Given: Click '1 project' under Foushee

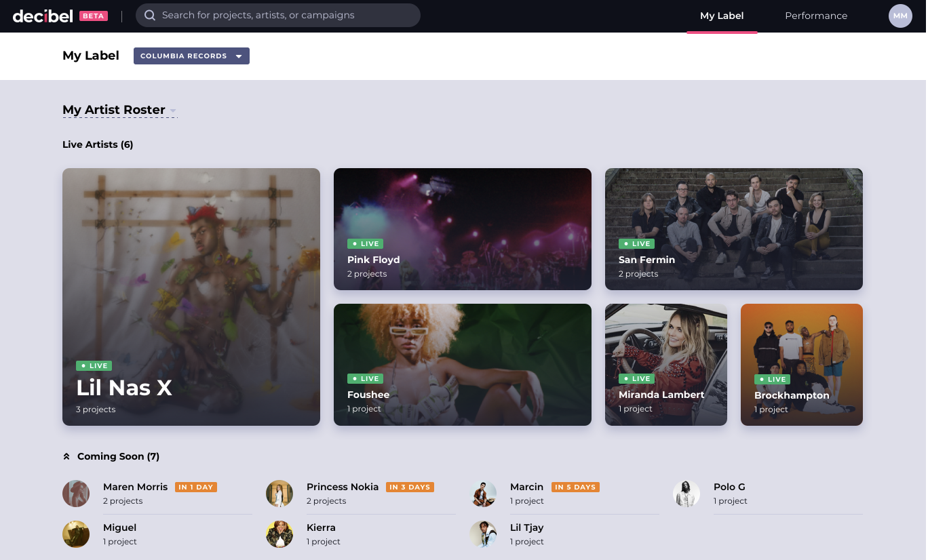Looking at the screenshot, I should coord(364,409).
